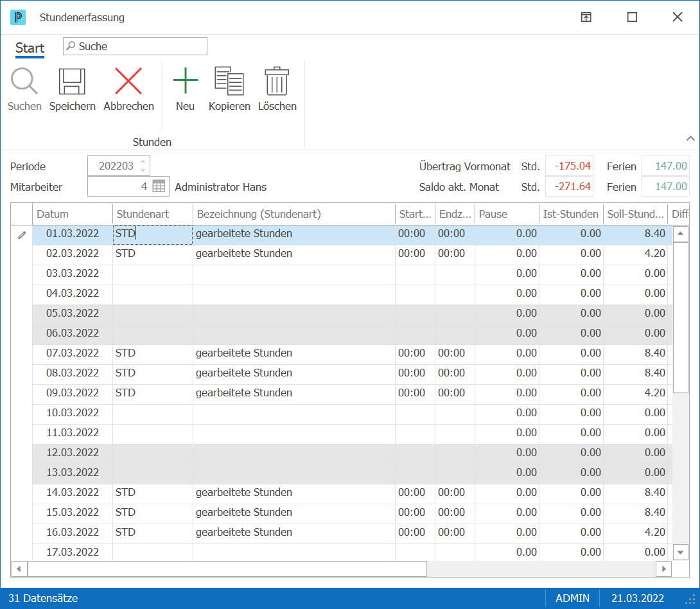Click the Suchen magnifier icon
This screenshot has width=700, height=609.
24,81
